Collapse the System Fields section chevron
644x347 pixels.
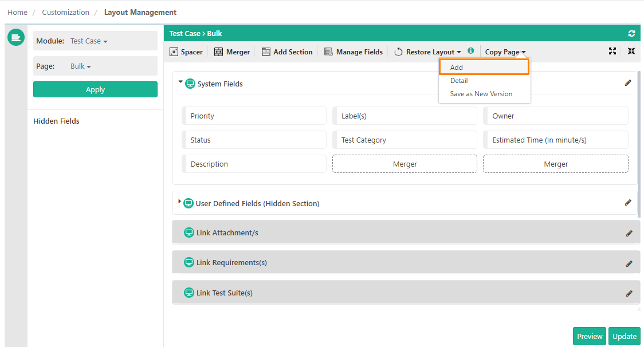click(179, 81)
